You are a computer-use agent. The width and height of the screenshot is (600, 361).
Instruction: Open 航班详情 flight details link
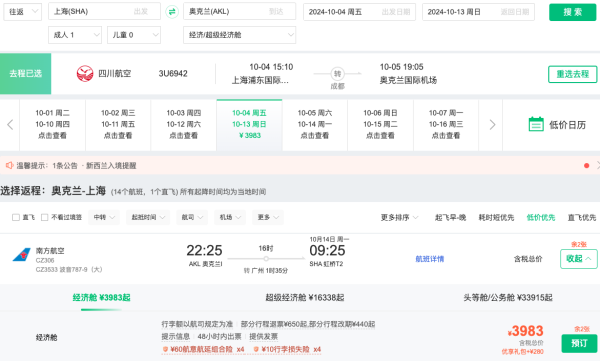pyautogui.click(x=430, y=259)
